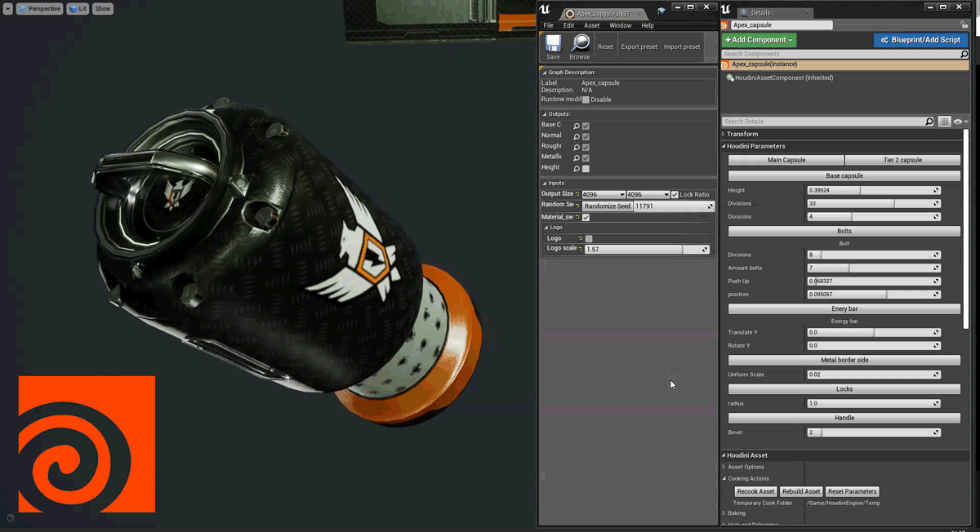Open the first Output Size 4096 dropdown
980x532 pixels.
[603, 195]
